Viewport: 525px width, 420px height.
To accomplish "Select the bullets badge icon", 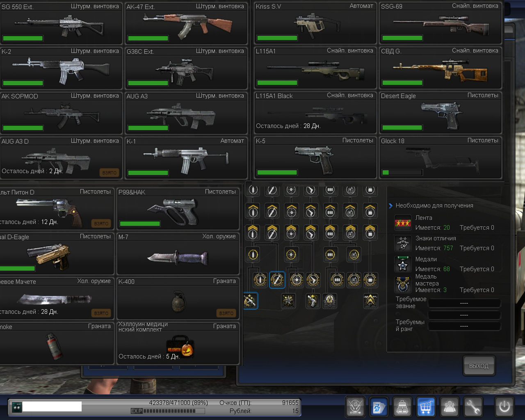I will (329, 301).
